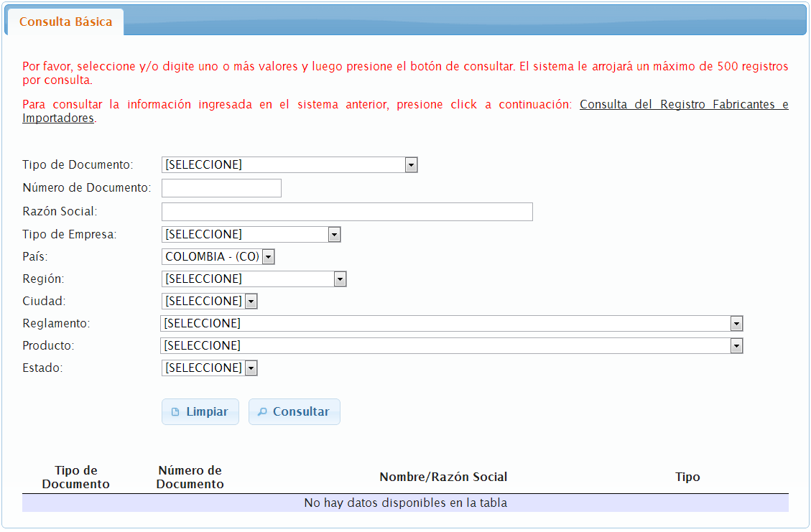
Task: Sort by Nombre/Razón Social column header
Action: click(x=443, y=477)
